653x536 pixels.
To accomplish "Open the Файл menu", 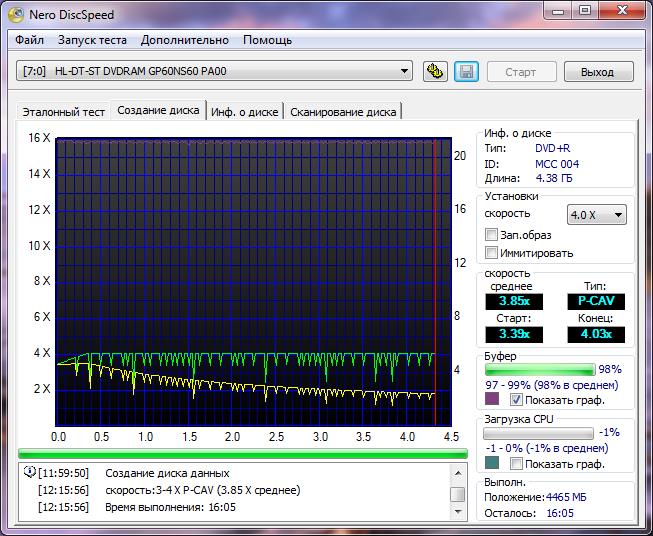I will tap(29, 40).
